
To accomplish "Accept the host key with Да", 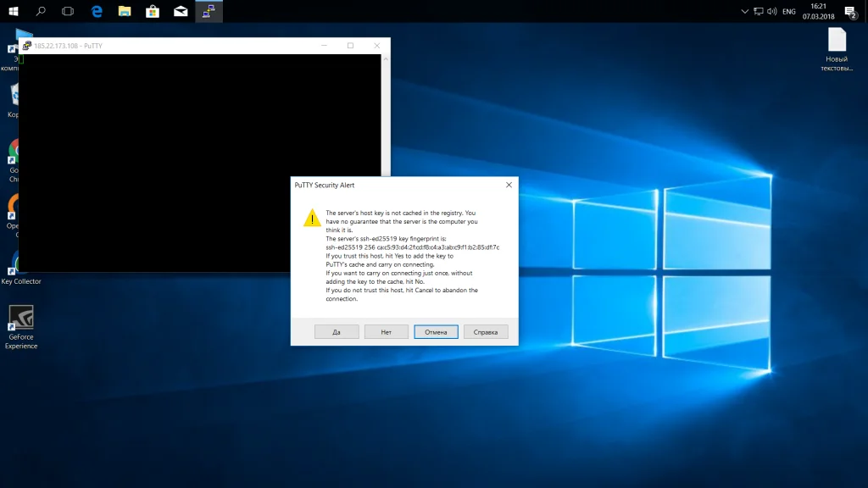I will click(337, 332).
